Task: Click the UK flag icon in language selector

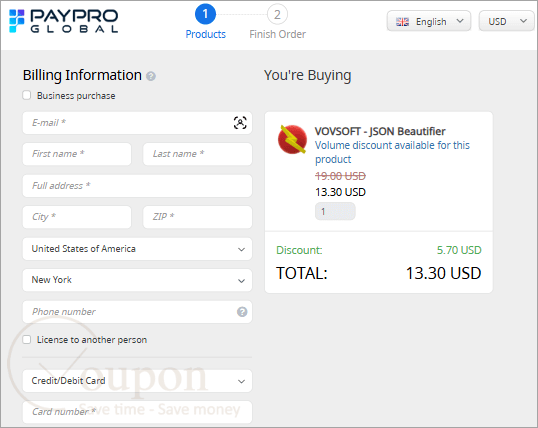Action: click(x=402, y=22)
